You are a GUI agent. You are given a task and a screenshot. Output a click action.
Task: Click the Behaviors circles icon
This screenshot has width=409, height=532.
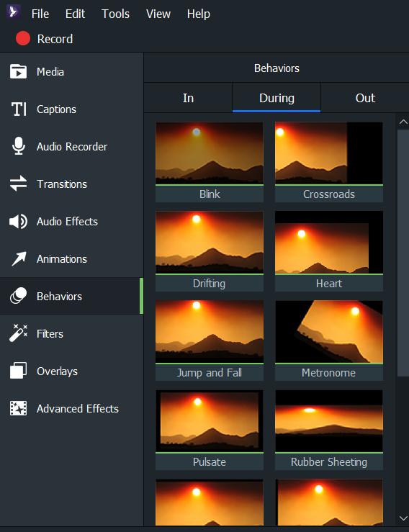pos(18,296)
